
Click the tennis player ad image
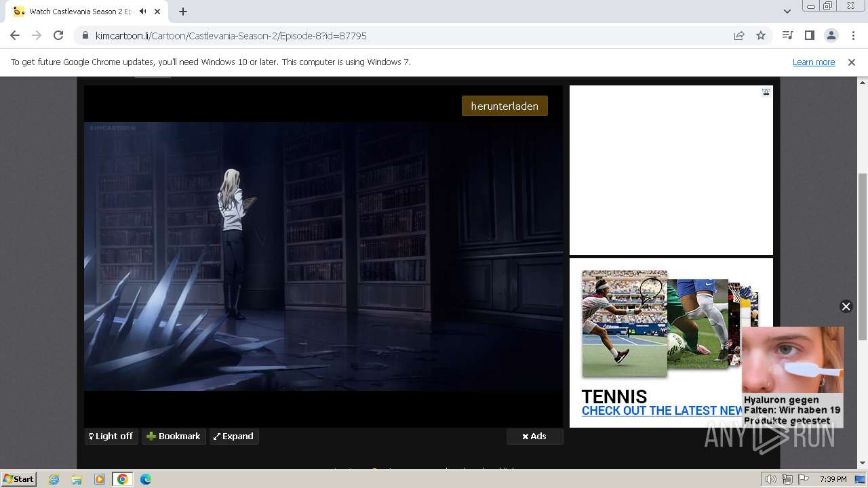tap(625, 324)
